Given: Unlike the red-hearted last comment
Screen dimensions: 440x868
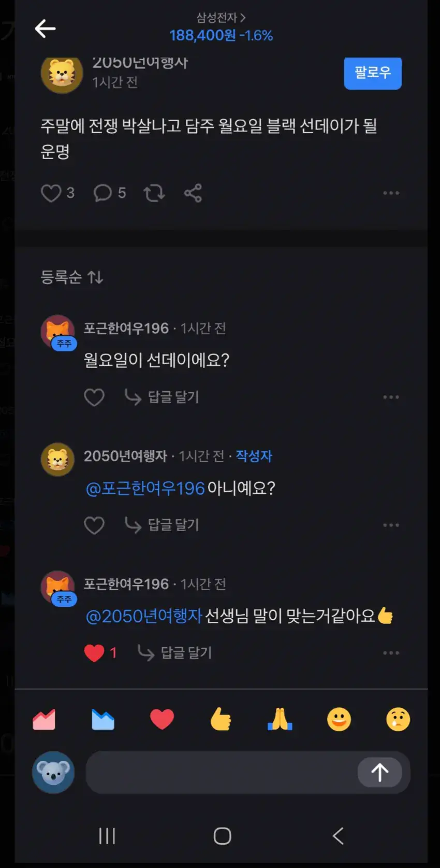Looking at the screenshot, I should 94,653.
